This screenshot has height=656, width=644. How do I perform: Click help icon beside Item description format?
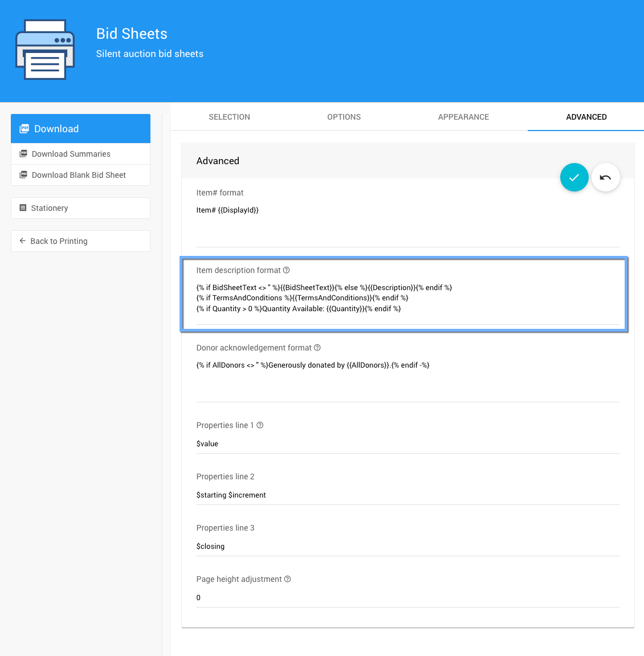coord(287,270)
